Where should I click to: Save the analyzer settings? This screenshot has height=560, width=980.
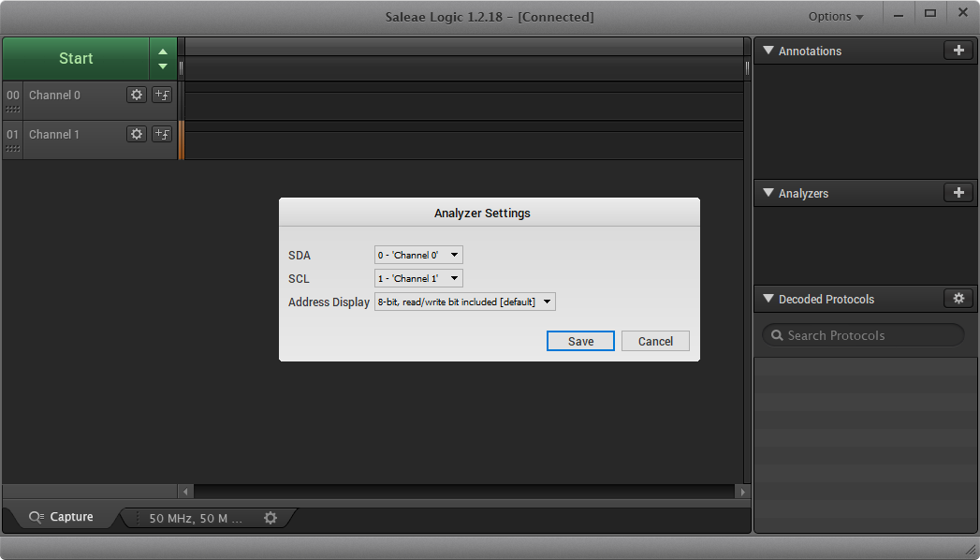(580, 341)
